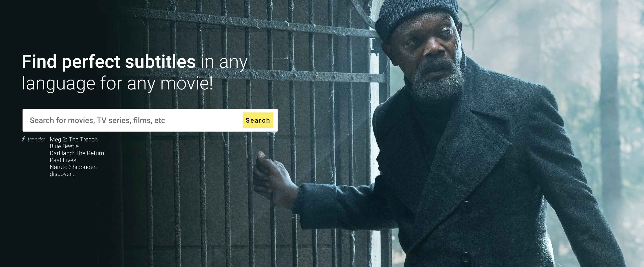Click the lightning bolt trends icon
Viewport: 644px width, 267px height.
(23, 139)
